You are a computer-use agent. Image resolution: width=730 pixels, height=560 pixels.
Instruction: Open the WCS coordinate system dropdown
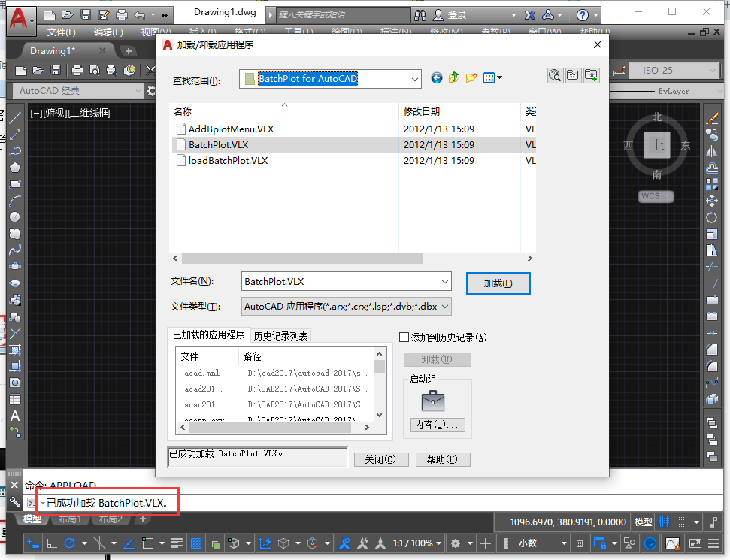tap(656, 196)
